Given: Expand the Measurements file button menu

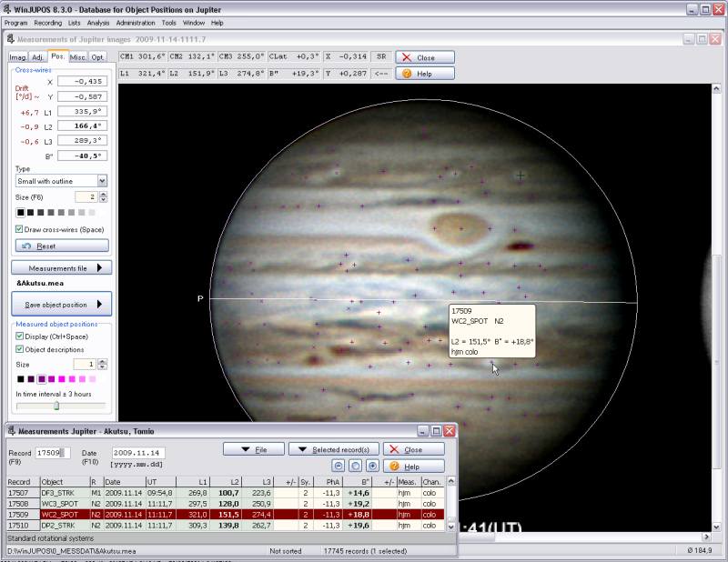Looking at the screenshot, I should (x=61, y=267).
